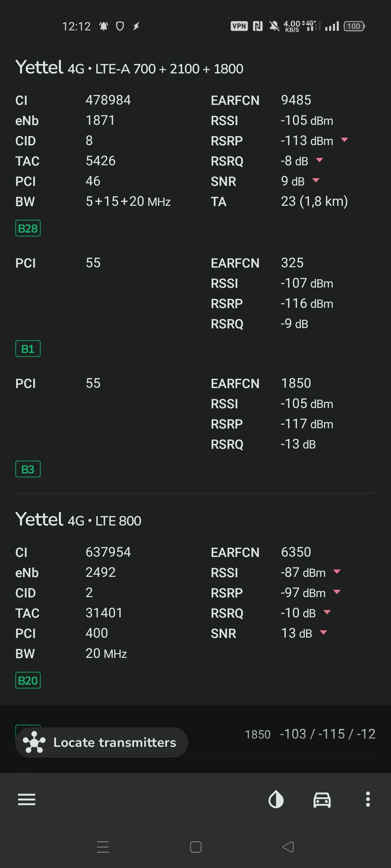The width and height of the screenshot is (391, 868).
Task: Tap the B1 band badge
Action: 28,349
